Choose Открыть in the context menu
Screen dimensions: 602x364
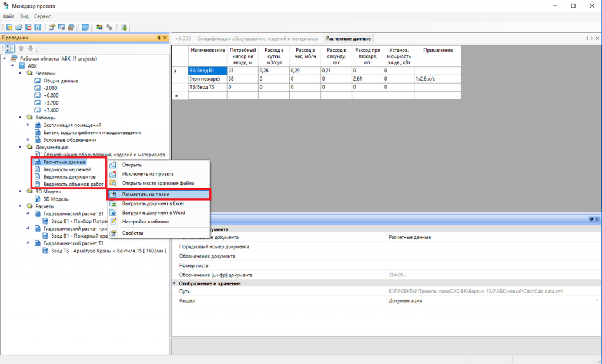(159, 165)
